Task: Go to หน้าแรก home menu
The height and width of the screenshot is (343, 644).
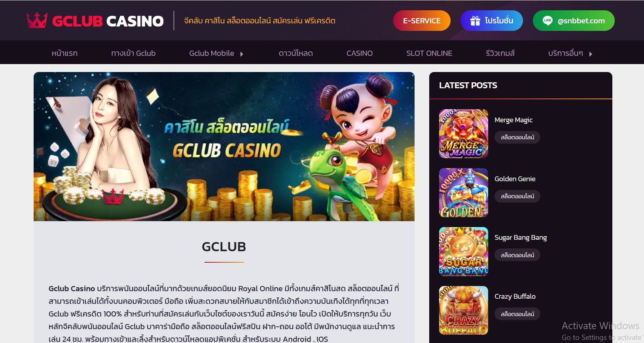Action: (64, 53)
